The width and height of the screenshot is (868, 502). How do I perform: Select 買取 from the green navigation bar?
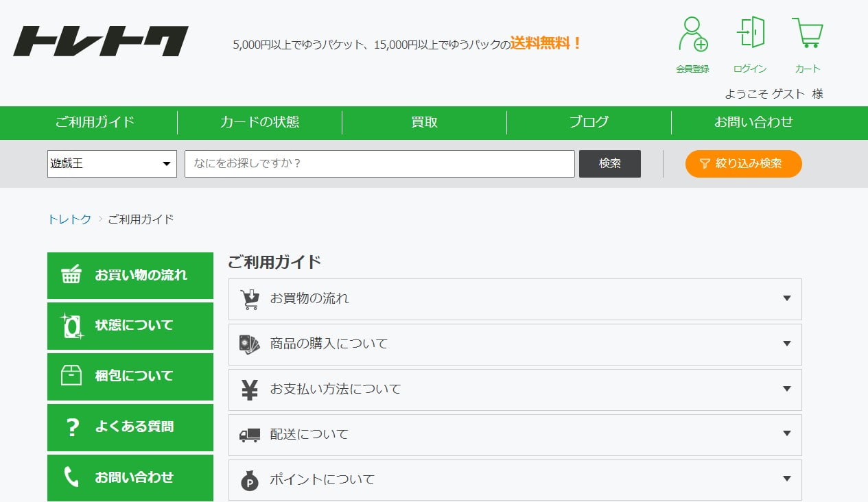[423, 122]
